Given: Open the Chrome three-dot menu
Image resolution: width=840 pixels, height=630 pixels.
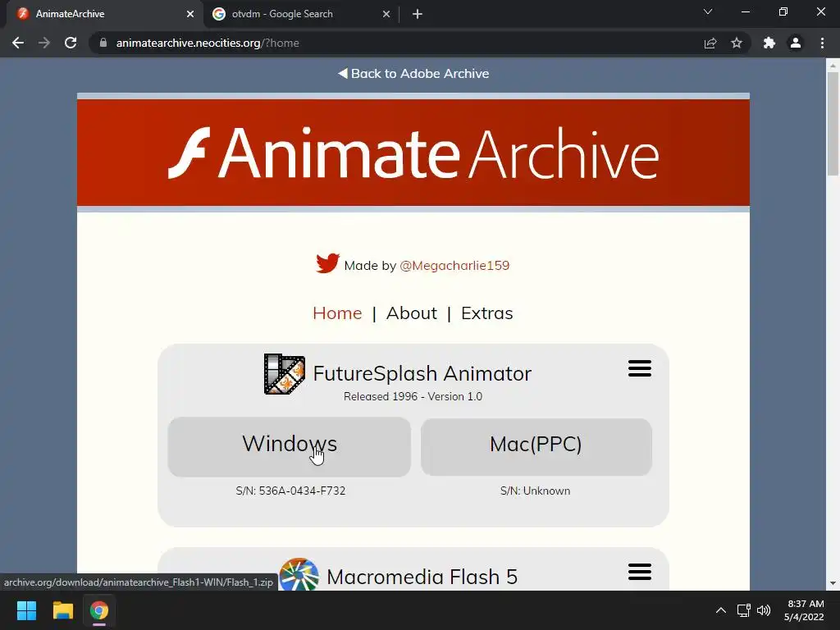Looking at the screenshot, I should click(822, 43).
